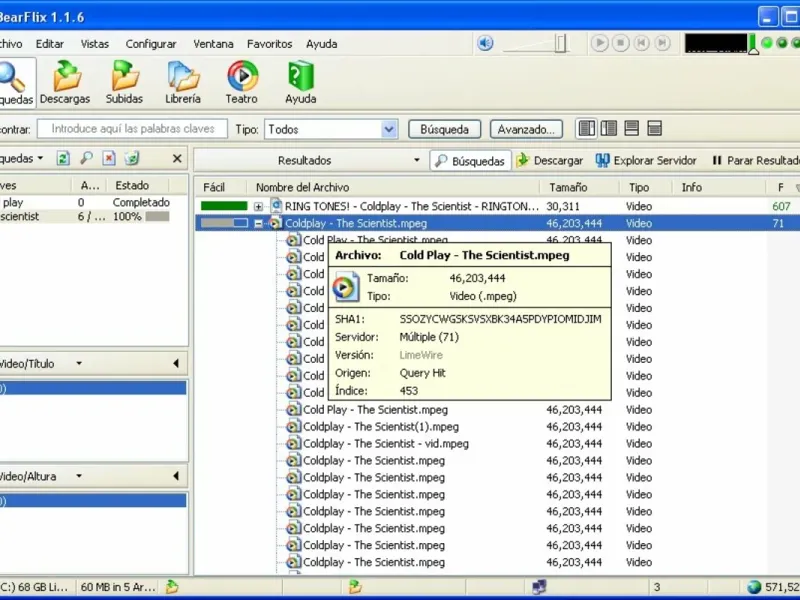Close the searches side panel with X
Image resolution: width=800 pixels, height=600 pixels.
point(177,159)
